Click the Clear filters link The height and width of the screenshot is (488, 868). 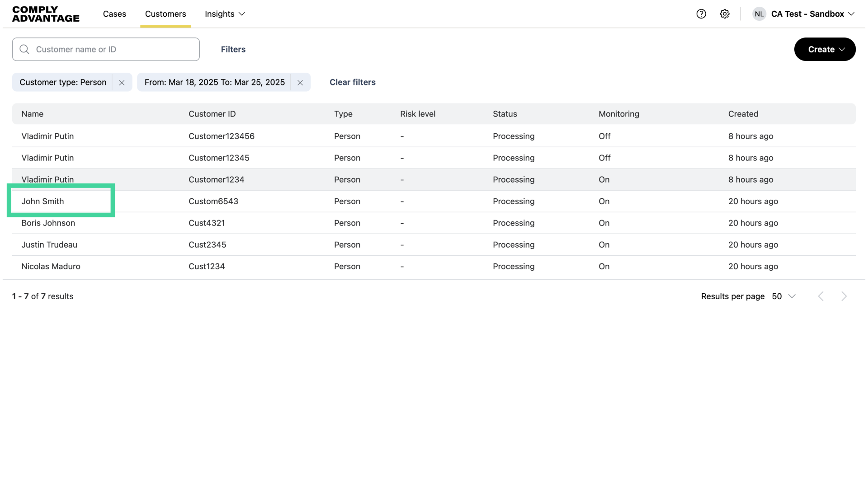click(353, 82)
